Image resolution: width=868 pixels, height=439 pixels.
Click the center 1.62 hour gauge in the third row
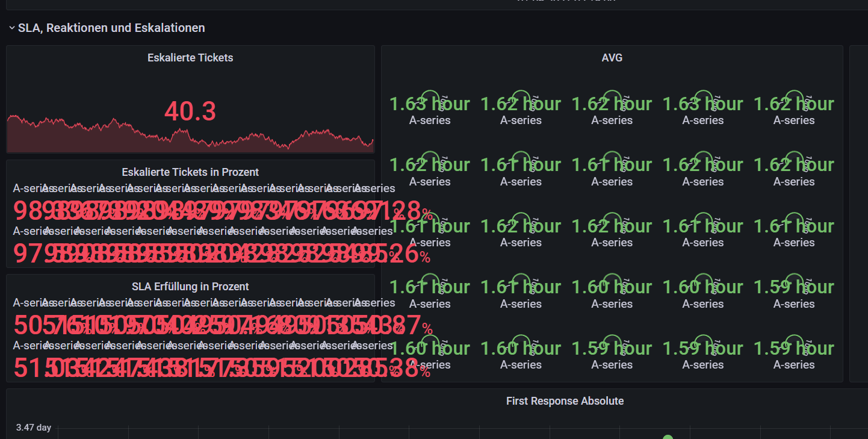click(612, 225)
